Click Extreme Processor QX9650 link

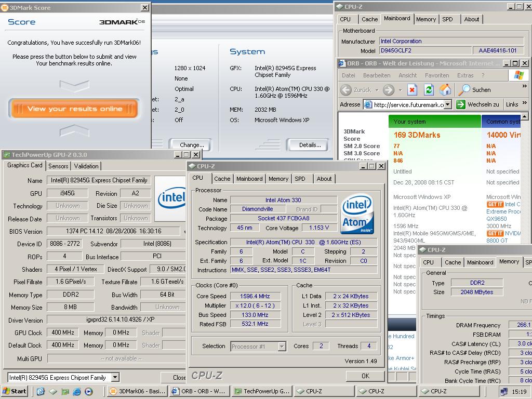tap(503, 215)
